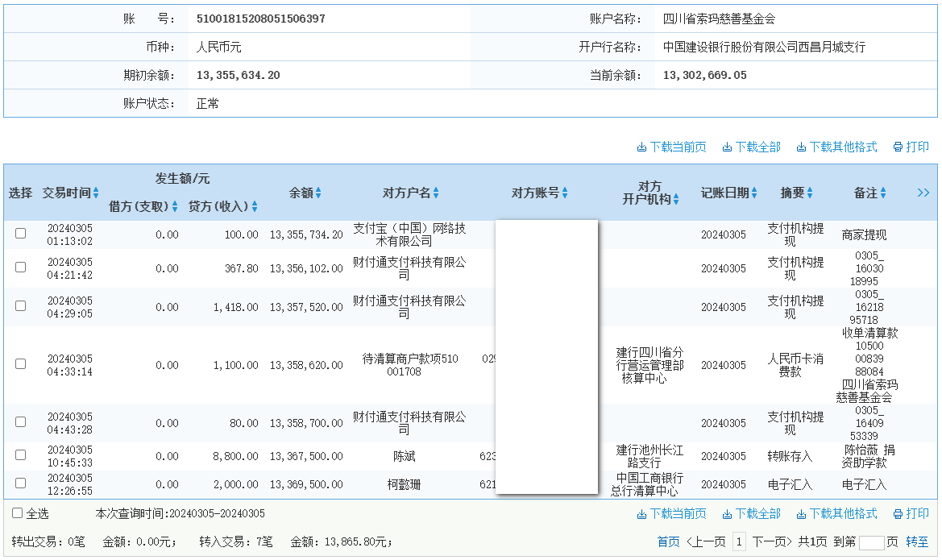942x560 pixels.
Task: Click the top printer icon
Action: [x=898, y=147]
